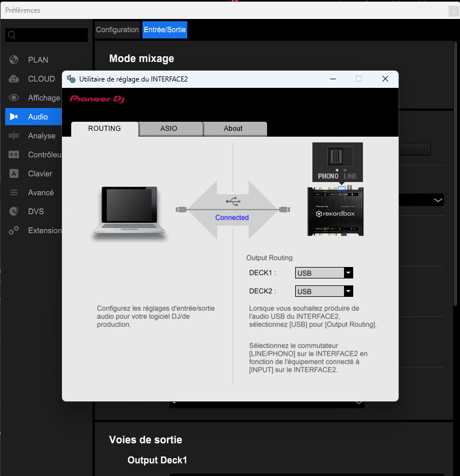This screenshot has height=476, width=460.
Task: Click the DECK1 : label text
Action: [262, 273]
